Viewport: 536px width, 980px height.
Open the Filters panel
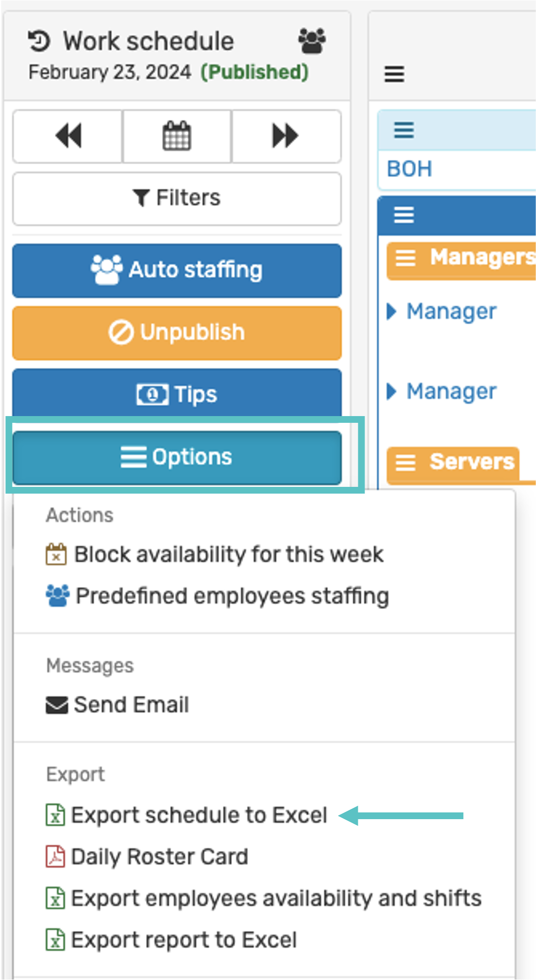(x=177, y=198)
